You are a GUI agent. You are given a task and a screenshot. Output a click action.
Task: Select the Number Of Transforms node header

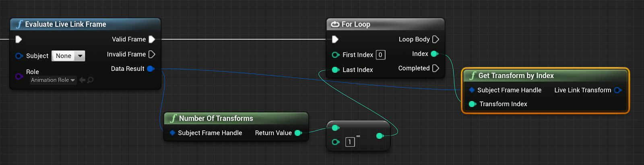pyautogui.click(x=216, y=118)
